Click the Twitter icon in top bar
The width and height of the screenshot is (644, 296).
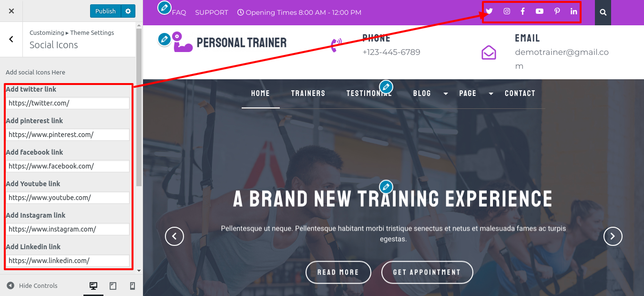pos(489,11)
